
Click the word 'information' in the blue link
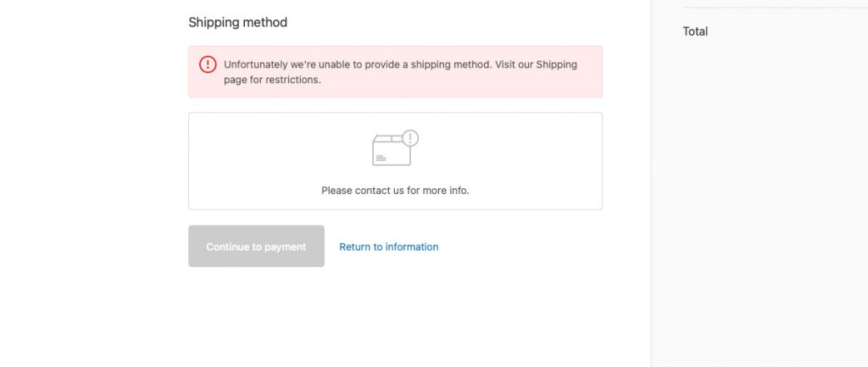click(x=413, y=247)
